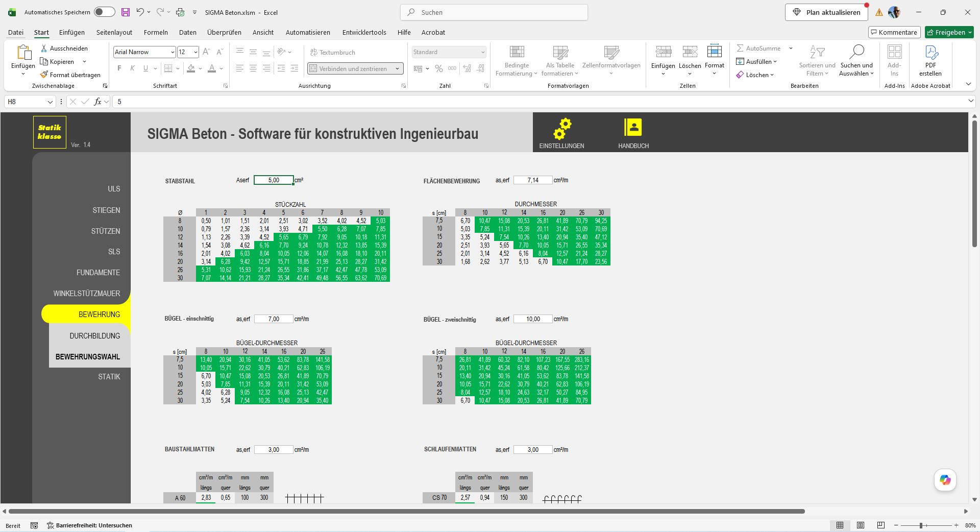Open Zellenformatvorlagen gallery
Image resolution: width=980 pixels, height=532 pixels.
coord(611,52)
